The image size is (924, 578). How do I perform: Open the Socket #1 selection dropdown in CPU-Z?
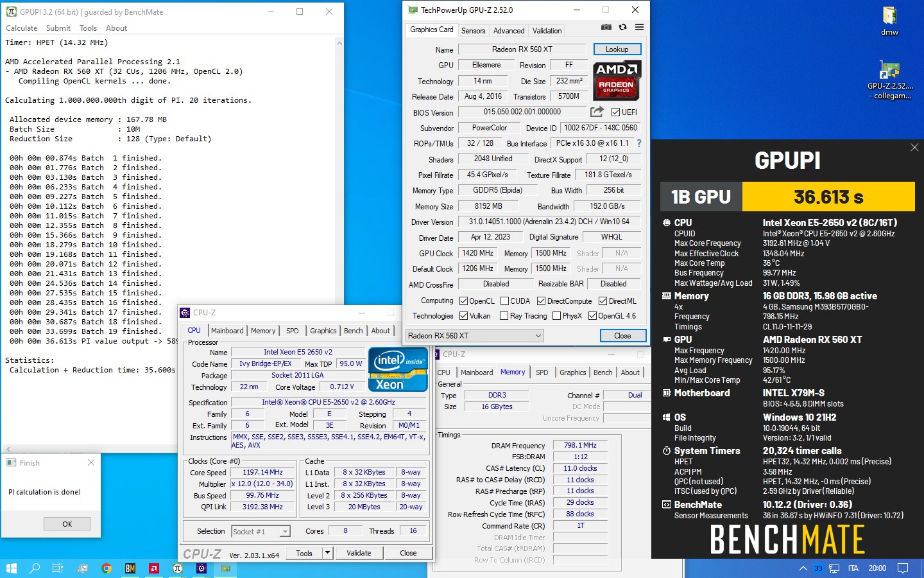point(261,531)
